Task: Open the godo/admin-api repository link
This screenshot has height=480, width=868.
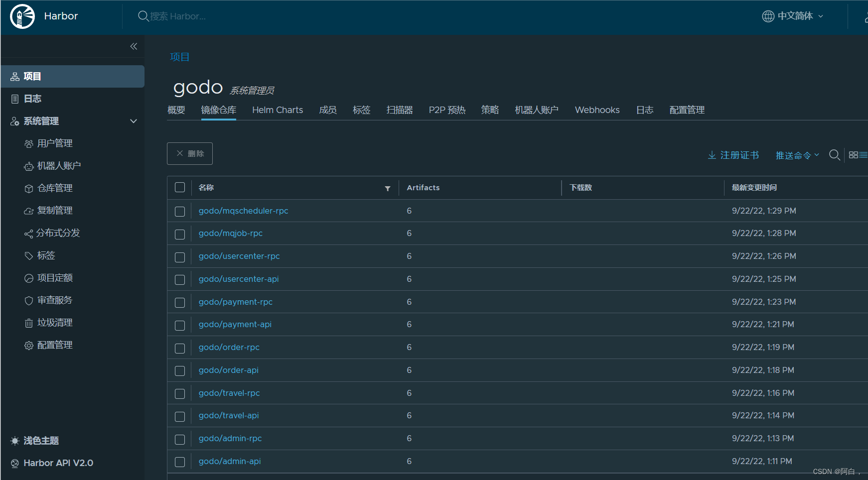Action: [230, 461]
